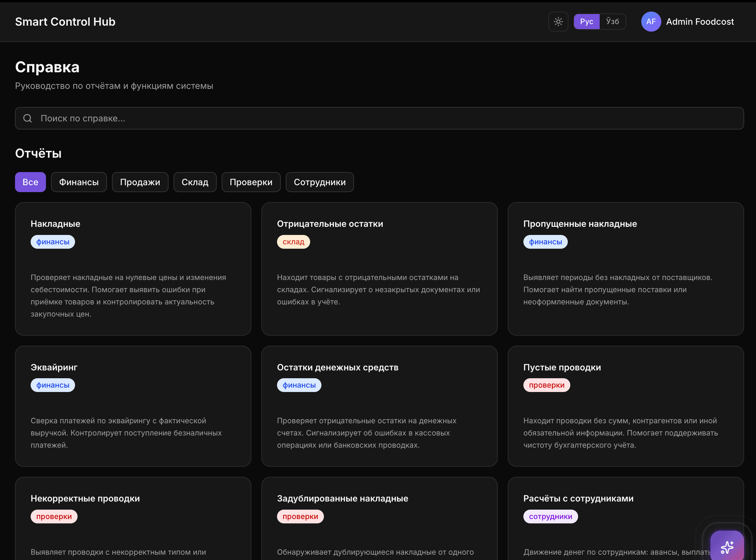
Task: Click проверки tag on Задублированные накладные
Action: [300, 516]
